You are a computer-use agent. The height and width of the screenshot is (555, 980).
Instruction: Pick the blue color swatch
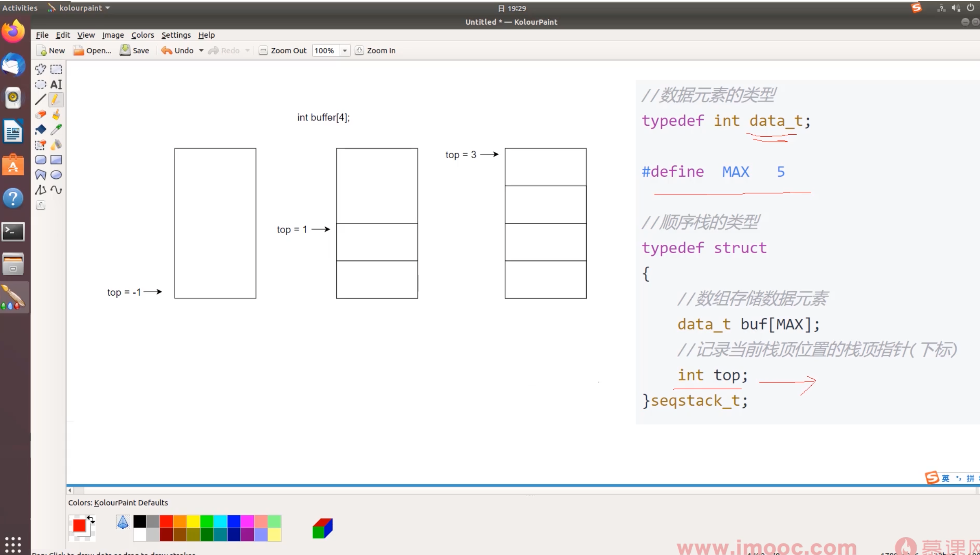click(x=234, y=521)
